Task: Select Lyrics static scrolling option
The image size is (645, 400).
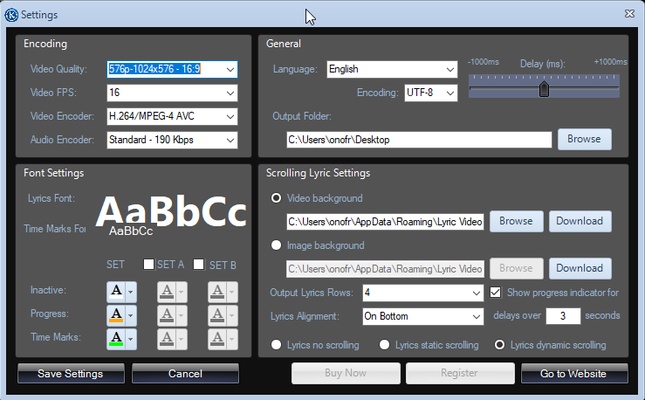Action: click(384, 344)
